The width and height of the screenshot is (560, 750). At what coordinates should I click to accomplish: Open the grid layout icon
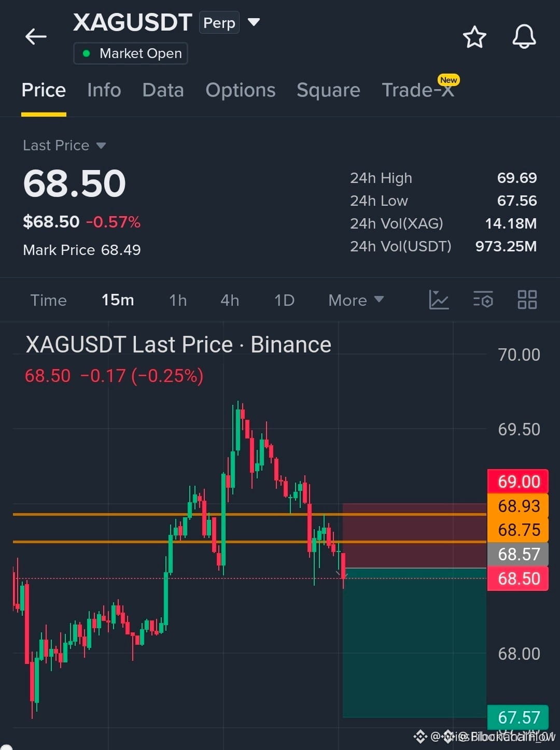(527, 300)
